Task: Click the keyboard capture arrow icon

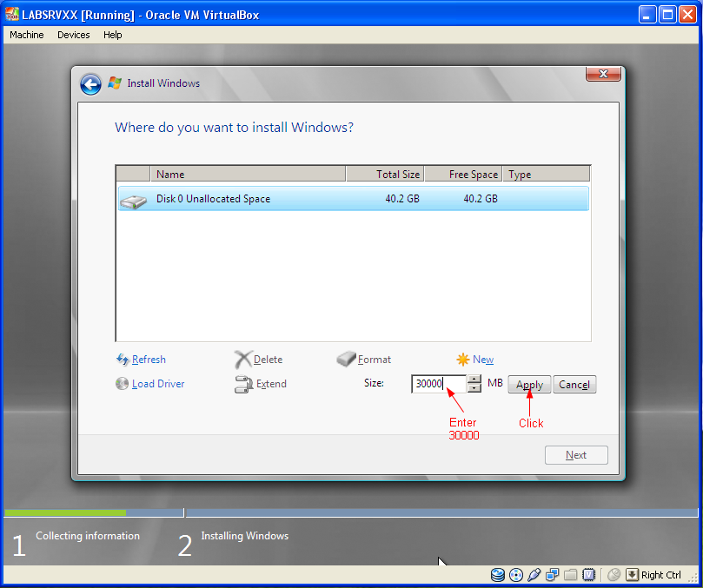Action: [632, 575]
